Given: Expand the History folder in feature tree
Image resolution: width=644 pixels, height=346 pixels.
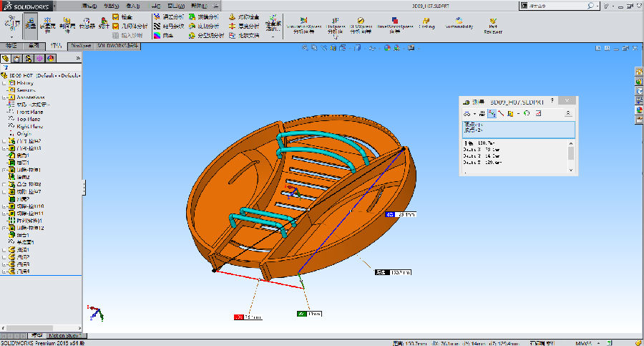Looking at the screenshot, I should pos(4,82).
